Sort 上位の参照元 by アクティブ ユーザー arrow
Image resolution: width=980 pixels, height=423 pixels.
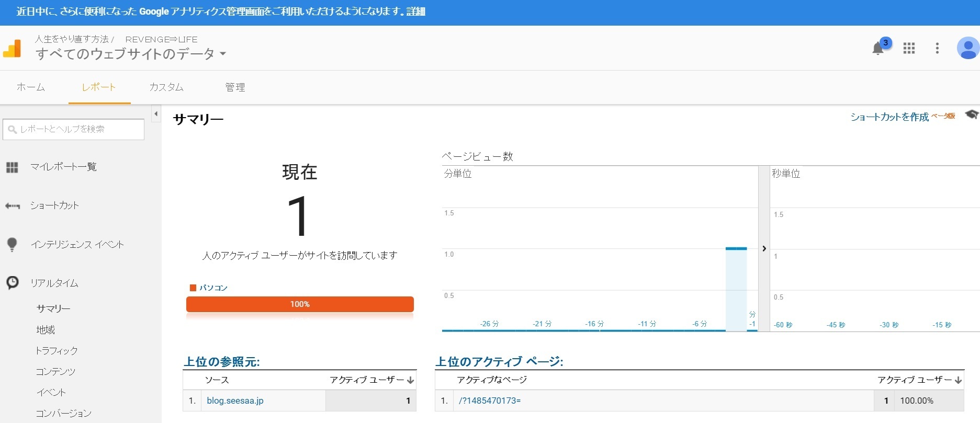410,380
